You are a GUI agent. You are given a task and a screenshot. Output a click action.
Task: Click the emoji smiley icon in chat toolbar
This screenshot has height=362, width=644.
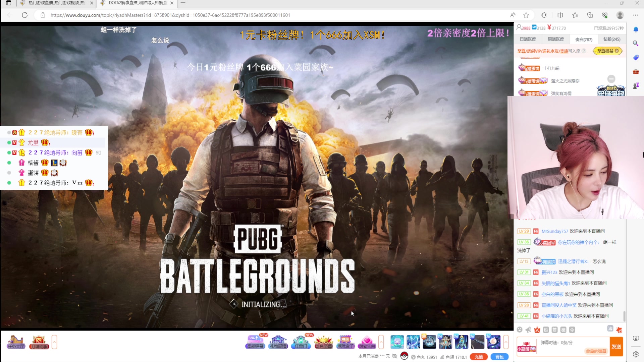(x=520, y=330)
